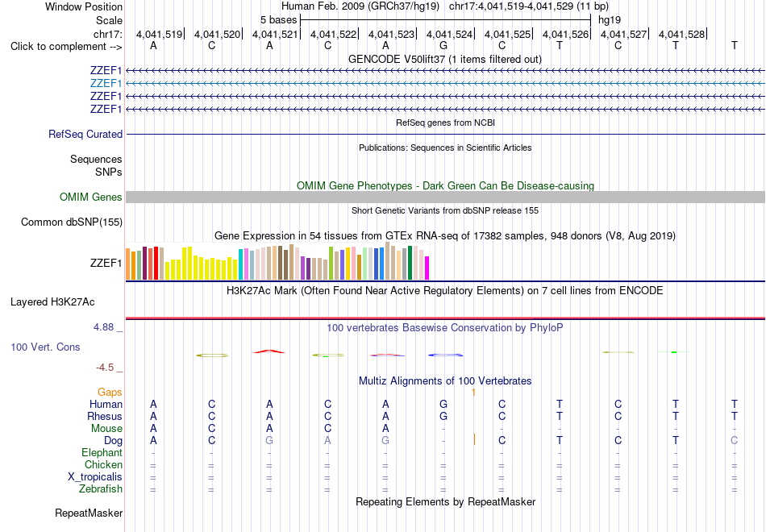Click the 4.88 PhyloP upper scale value
This screenshot has width=766, height=532.
pos(103,327)
